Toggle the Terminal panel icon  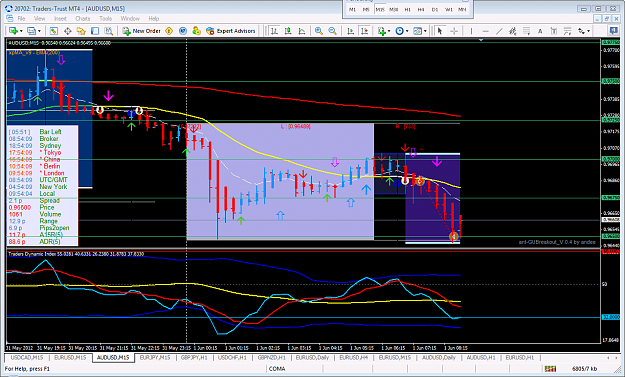[95, 31]
